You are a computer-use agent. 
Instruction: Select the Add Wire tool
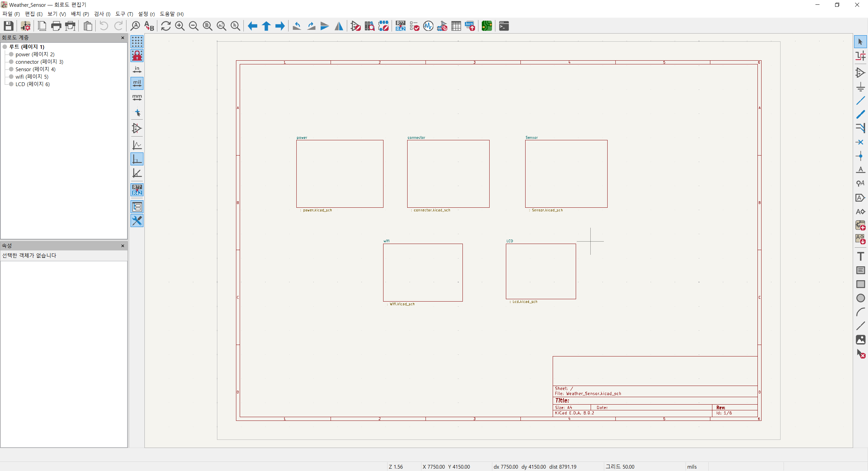click(x=860, y=101)
